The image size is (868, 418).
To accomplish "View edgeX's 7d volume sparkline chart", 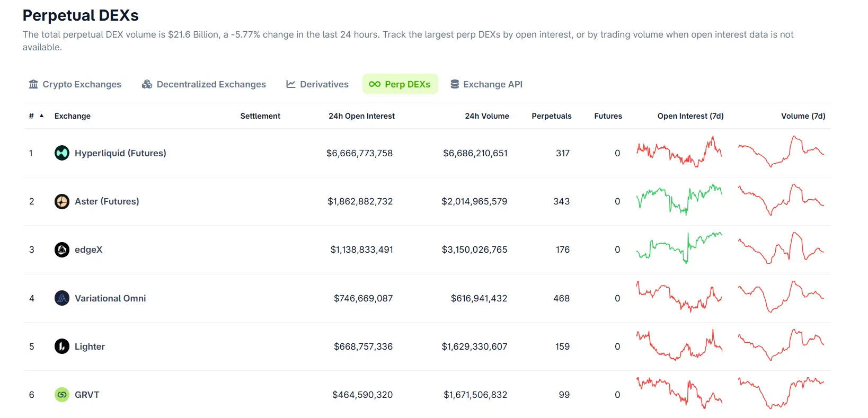I will [x=781, y=248].
